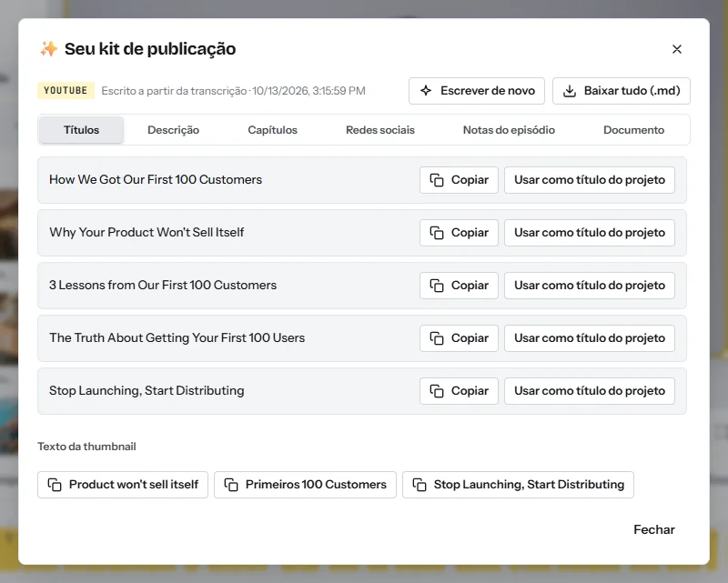The height and width of the screenshot is (583, 728).
Task: Go to the Redes sociais tab
Action: 380,130
